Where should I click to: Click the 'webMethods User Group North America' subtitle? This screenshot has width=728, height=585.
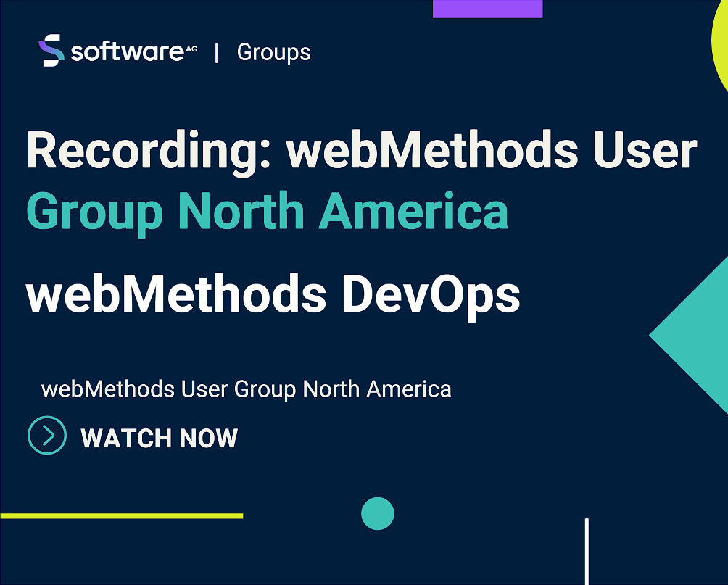(246, 389)
